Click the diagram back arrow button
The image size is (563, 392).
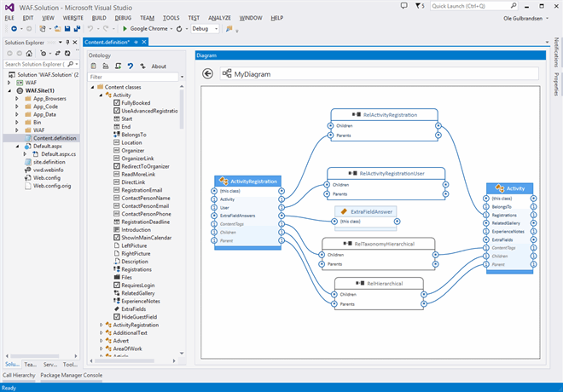(207, 74)
